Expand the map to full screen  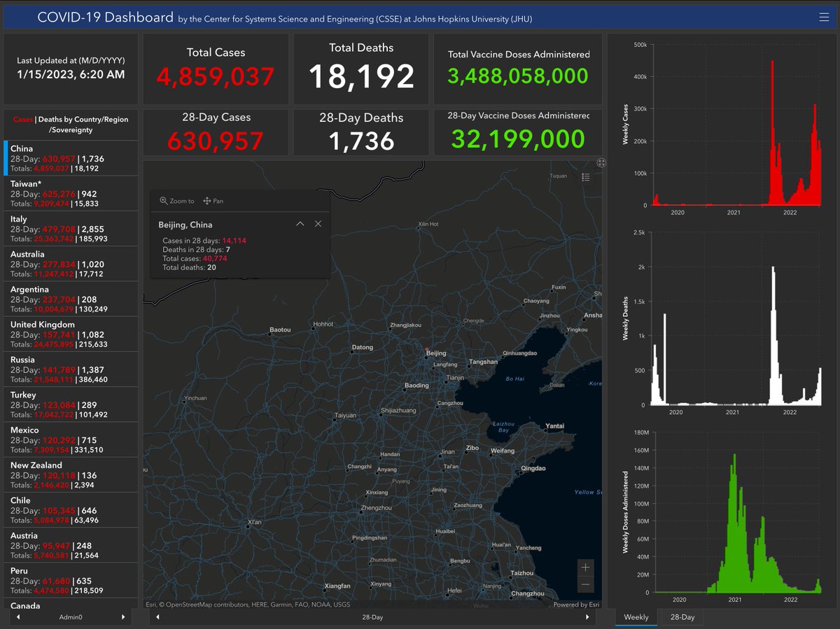click(x=601, y=162)
